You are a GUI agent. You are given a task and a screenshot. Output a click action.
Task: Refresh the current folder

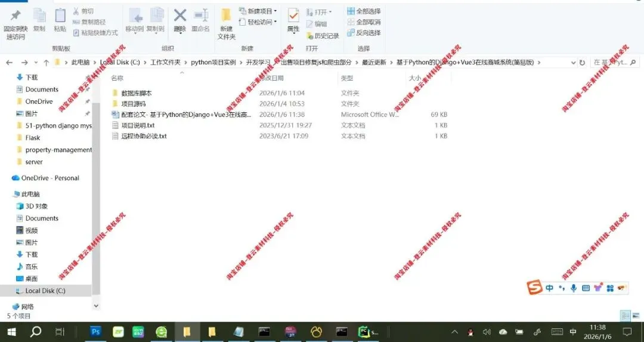coord(582,63)
